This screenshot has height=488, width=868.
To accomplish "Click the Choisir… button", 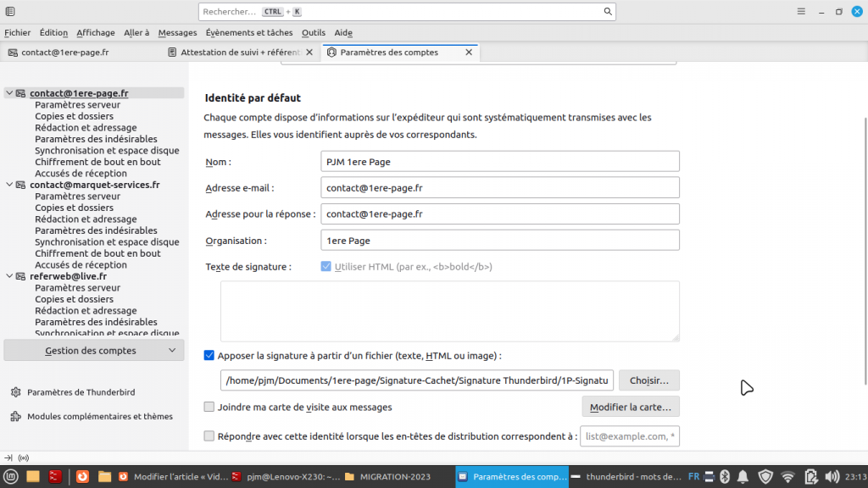I will 648,380.
